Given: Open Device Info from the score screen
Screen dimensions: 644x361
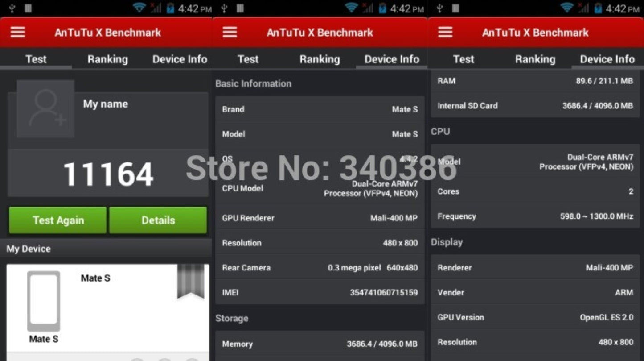Looking at the screenshot, I should pos(180,59).
